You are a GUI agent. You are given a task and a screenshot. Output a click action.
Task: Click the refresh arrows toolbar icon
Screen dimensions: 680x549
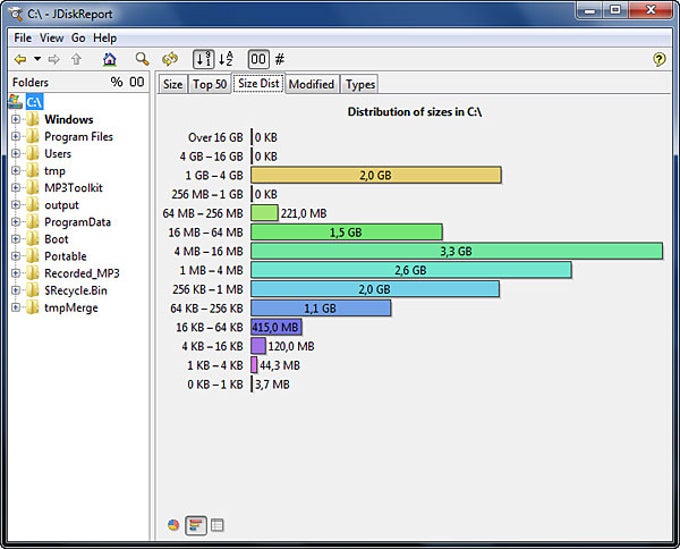tap(170, 60)
